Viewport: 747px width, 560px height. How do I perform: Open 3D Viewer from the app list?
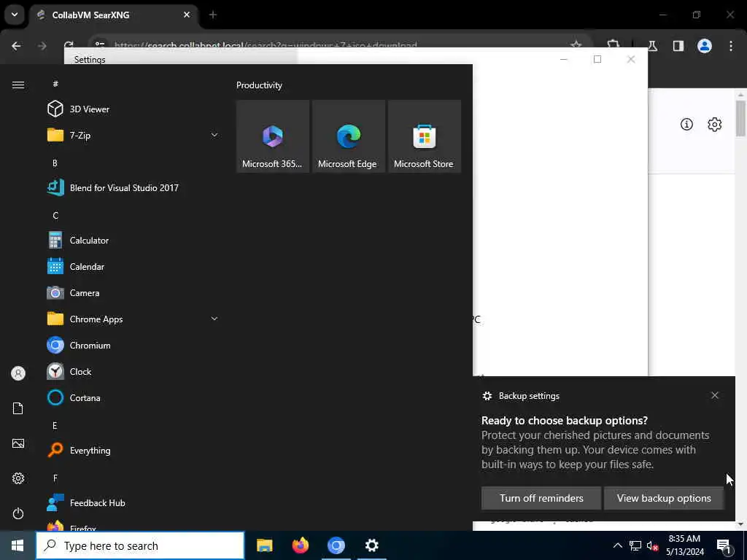click(133, 109)
